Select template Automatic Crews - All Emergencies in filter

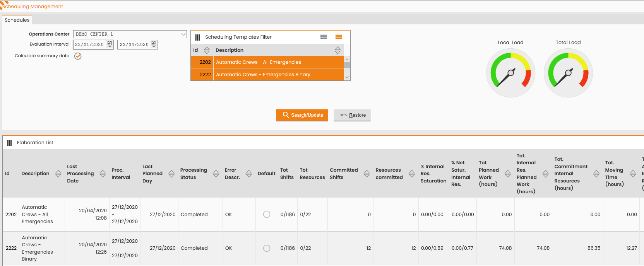[x=267, y=62]
